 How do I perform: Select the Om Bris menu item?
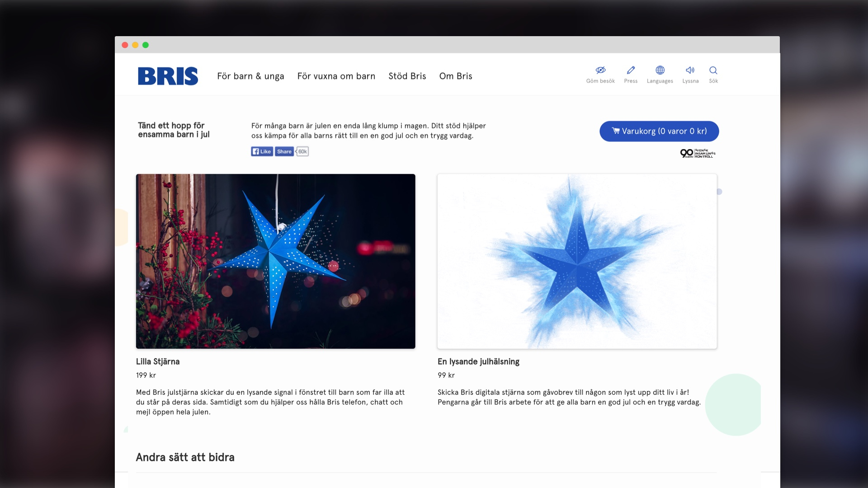click(455, 76)
